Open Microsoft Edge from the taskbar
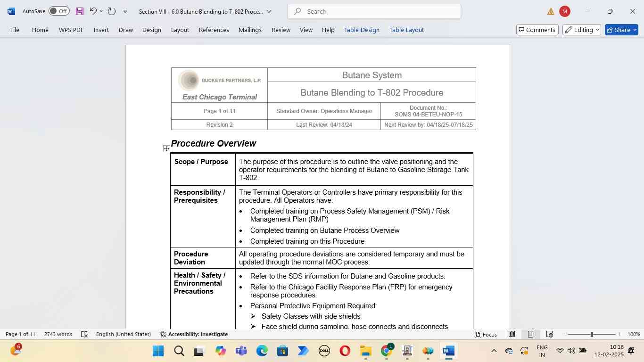 pos(262,351)
